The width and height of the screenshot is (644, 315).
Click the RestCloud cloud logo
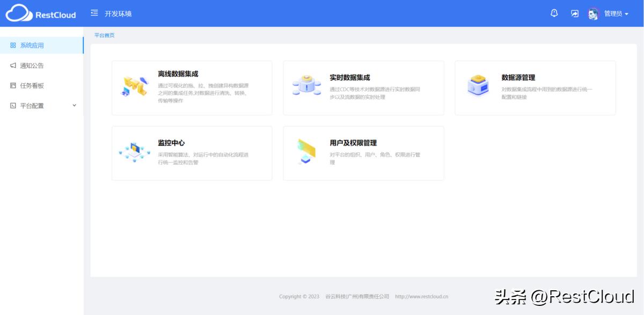pyautogui.click(x=18, y=13)
